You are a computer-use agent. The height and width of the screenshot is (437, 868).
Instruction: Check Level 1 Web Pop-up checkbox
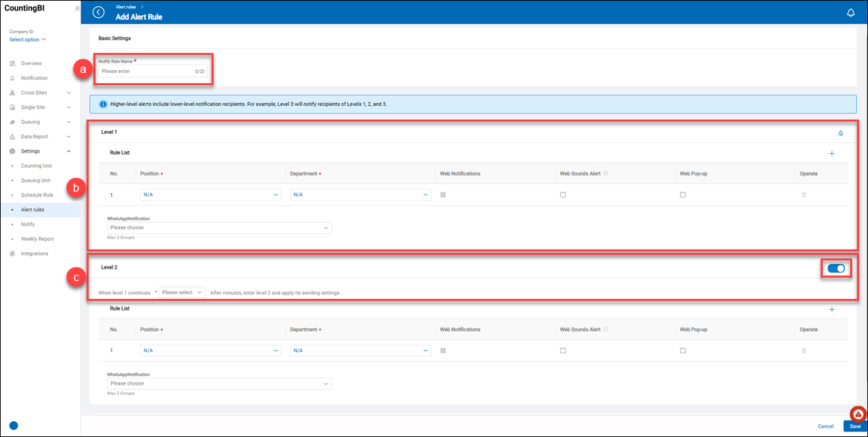tap(683, 195)
